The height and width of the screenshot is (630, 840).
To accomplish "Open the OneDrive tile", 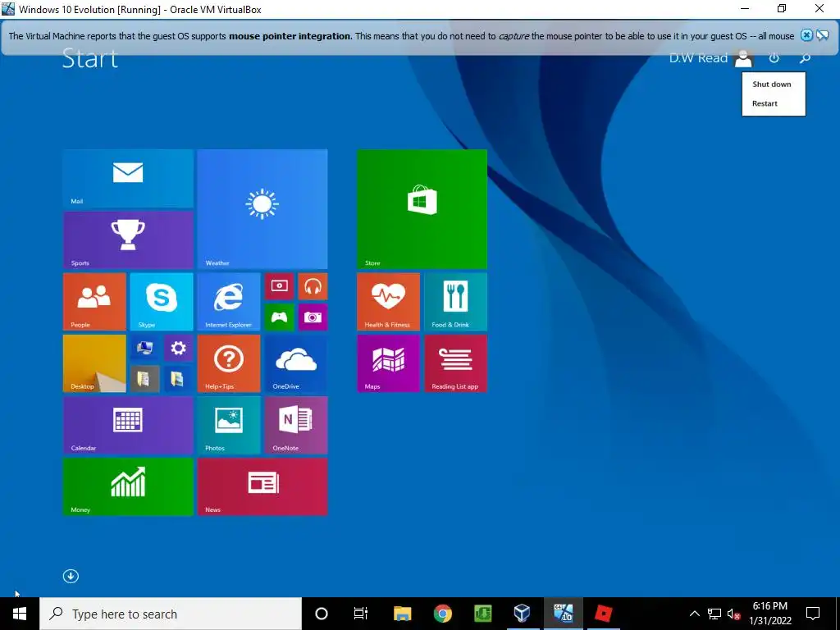I will pyautogui.click(x=295, y=363).
